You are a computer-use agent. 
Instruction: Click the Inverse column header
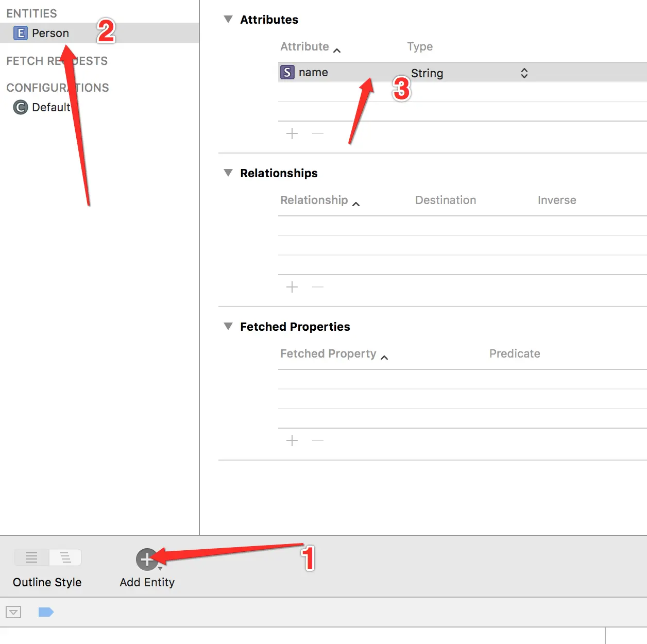tap(557, 200)
